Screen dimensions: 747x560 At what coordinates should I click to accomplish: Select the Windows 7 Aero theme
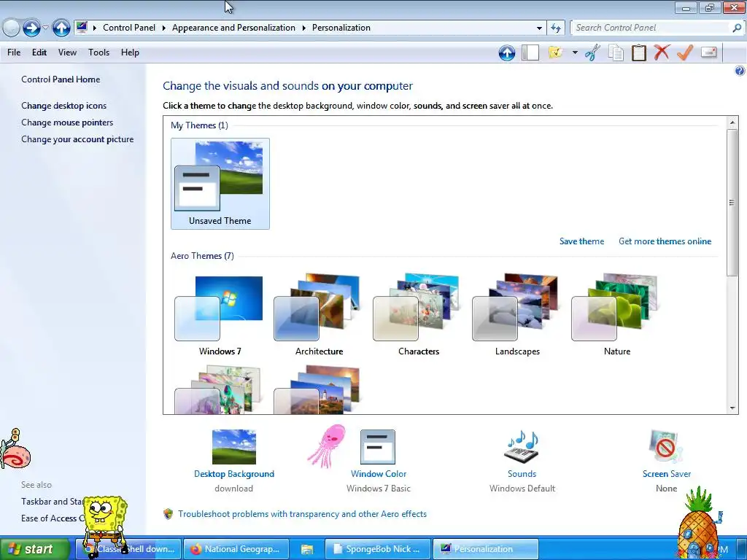(220, 315)
